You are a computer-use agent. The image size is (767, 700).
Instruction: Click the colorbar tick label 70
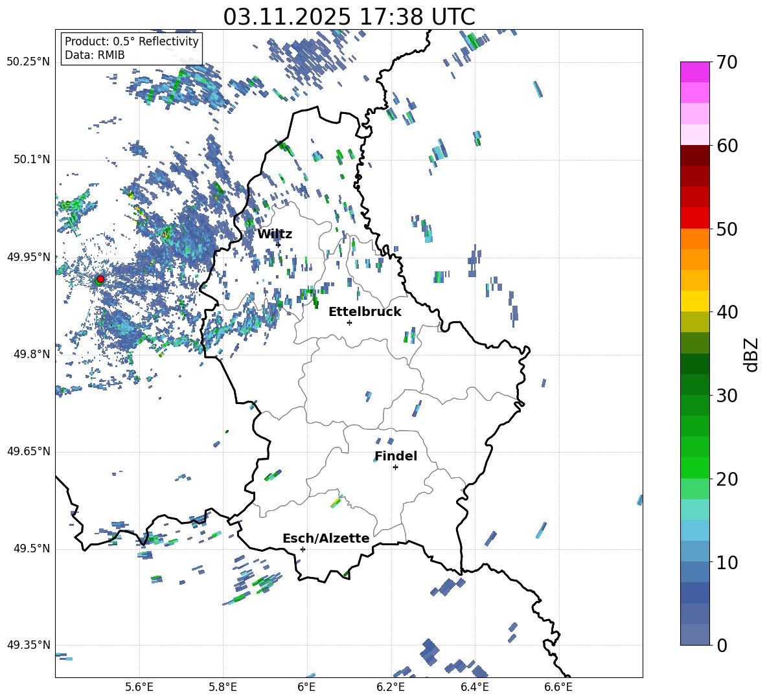[727, 63]
